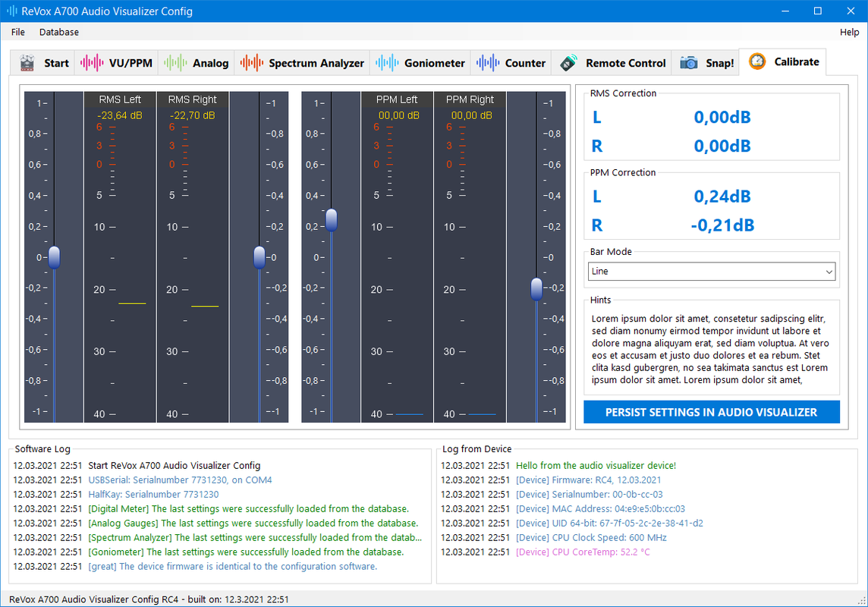Click the [Spectrum Analyzer] log entry
868x607 pixels.
point(255,538)
